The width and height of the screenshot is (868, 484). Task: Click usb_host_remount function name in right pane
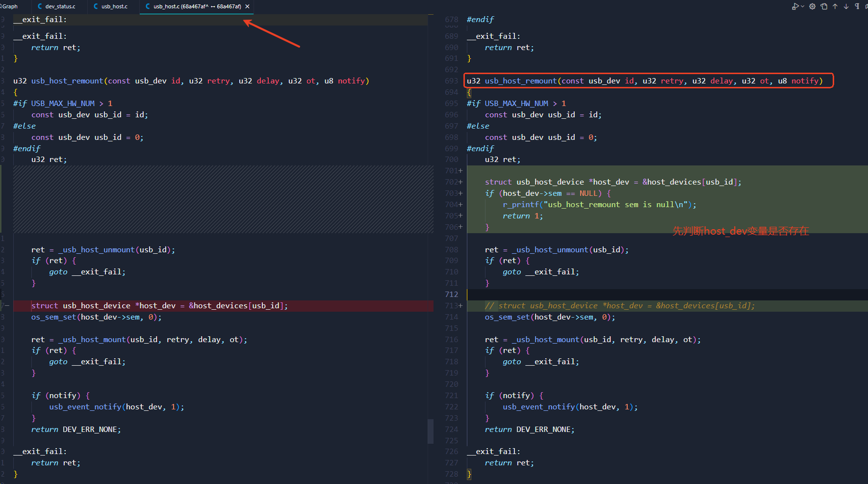pyautogui.click(x=521, y=81)
